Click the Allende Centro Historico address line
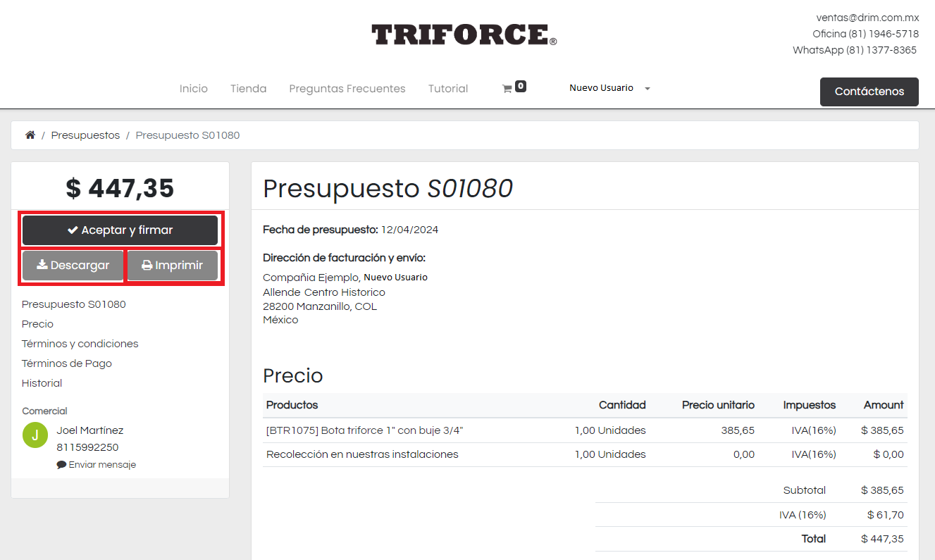Screen dimensions: 935x560 (x=324, y=292)
